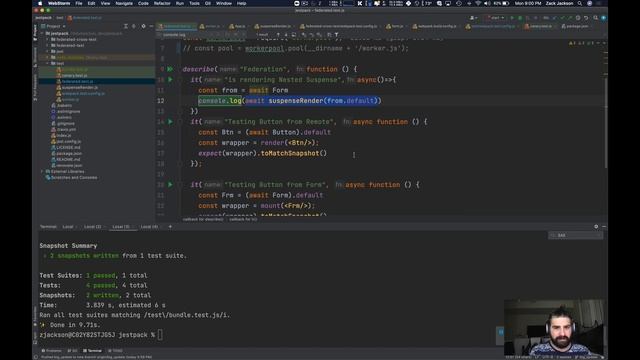The height and width of the screenshot is (360, 640).
Task: Run the 'Testing Button from Remote' test gutter arrow
Action: [x=170, y=122]
